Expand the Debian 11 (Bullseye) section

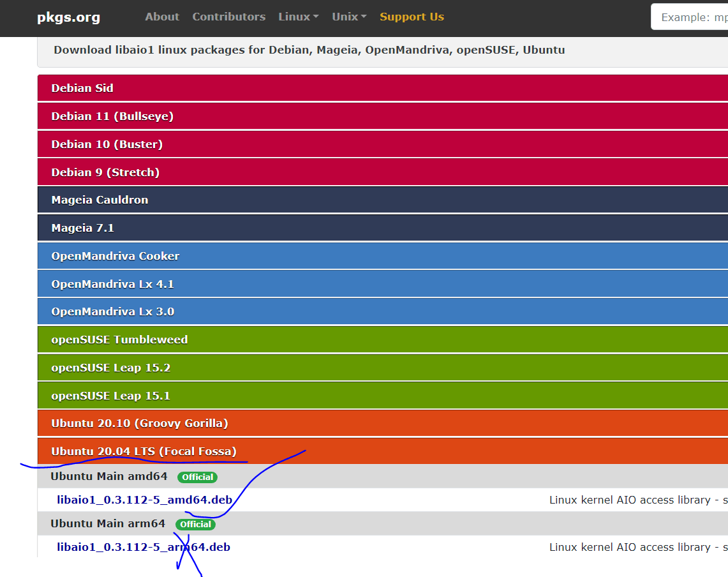point(383,116)
